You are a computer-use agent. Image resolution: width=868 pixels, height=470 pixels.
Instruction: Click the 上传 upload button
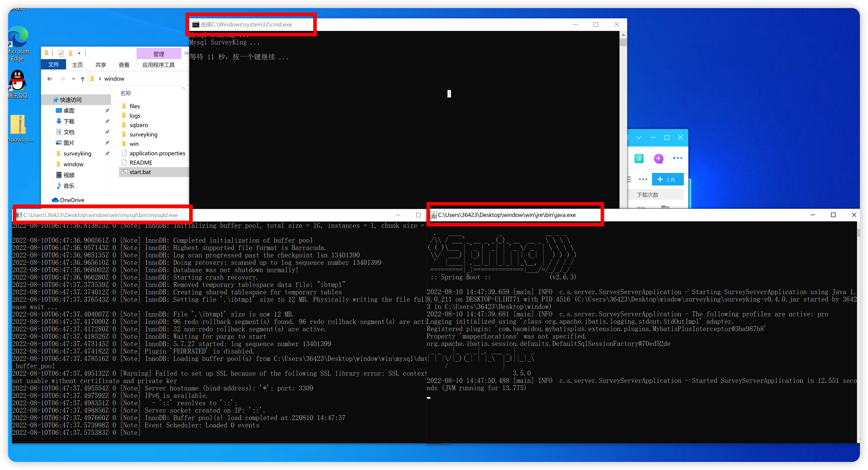click(667, 179)
